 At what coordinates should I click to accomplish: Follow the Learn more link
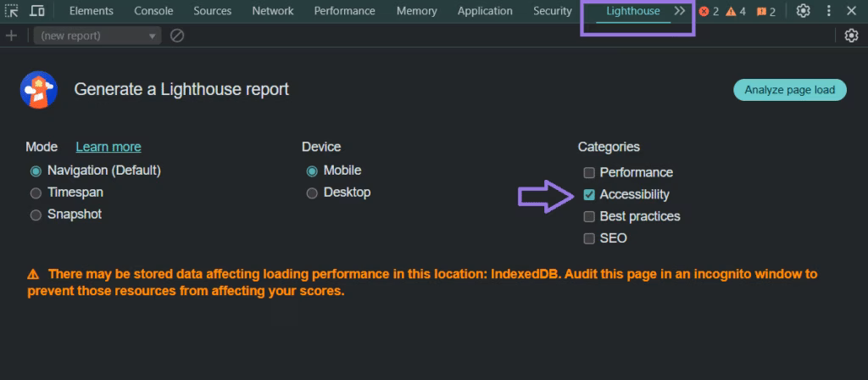click(108, 147)
